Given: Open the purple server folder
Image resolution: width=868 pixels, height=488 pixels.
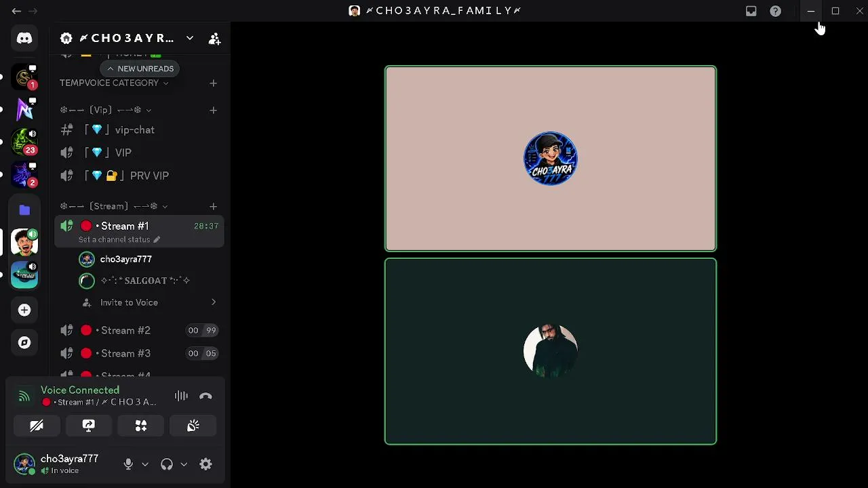Looking at the screenshot, I should coord(24,209).
